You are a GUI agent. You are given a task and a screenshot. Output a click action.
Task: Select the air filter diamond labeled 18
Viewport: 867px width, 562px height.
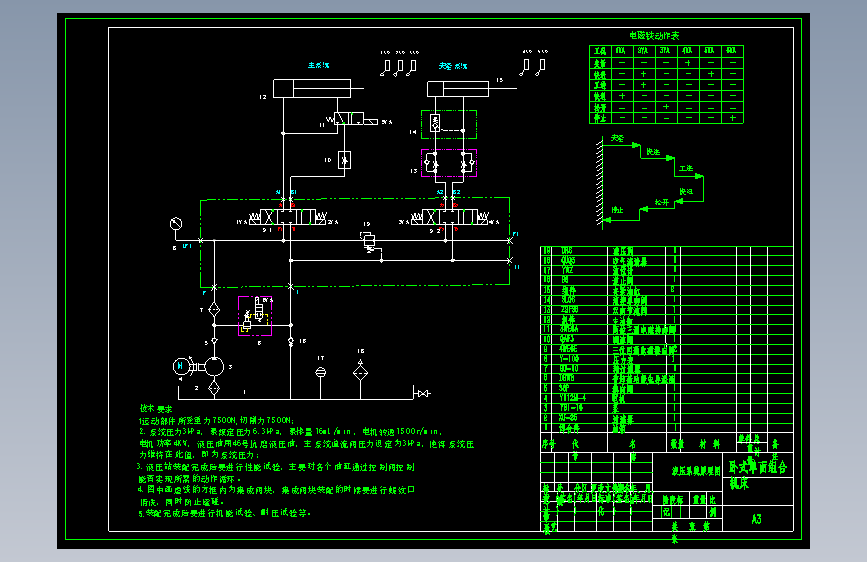point(361,372)
